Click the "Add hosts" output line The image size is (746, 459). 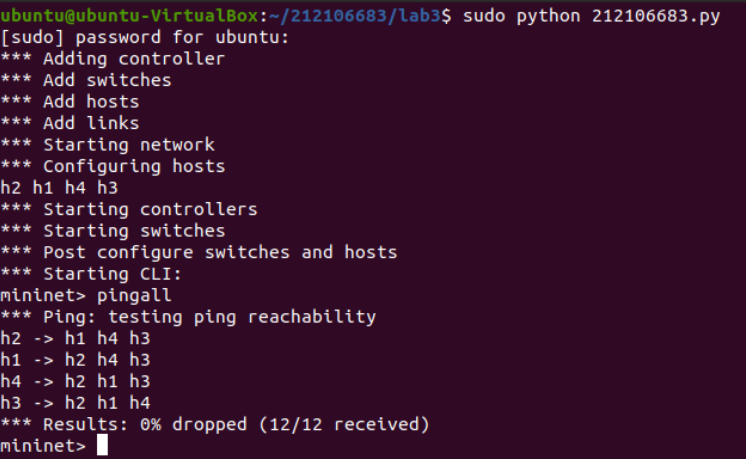[x=70, y=102]
